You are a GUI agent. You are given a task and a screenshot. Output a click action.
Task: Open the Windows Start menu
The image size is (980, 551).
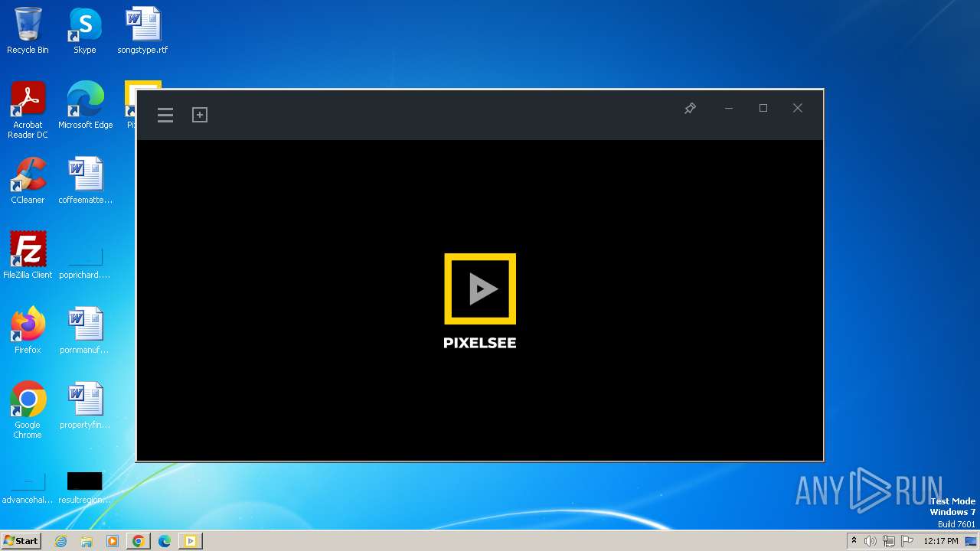[x=21, y=540]
